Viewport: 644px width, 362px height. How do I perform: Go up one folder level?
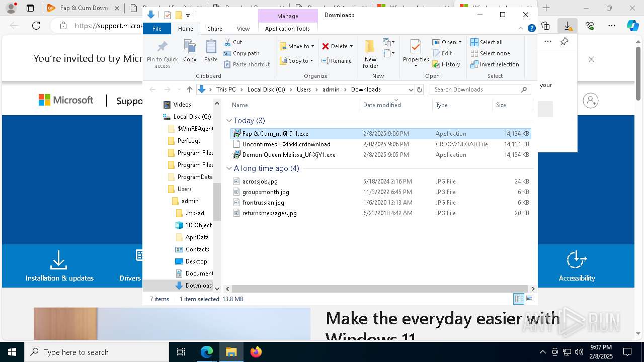[x=189, y=89]
